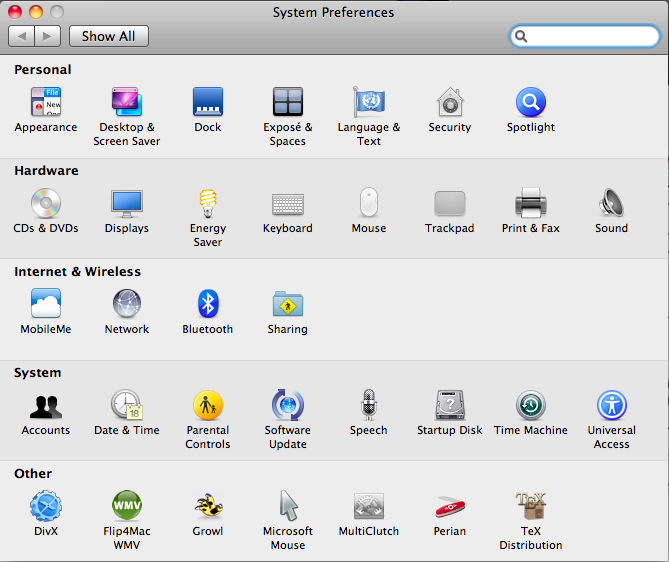Go forward with the right arrow button
This screenshot has height=562, width=669.
click(x=48, y=36)
